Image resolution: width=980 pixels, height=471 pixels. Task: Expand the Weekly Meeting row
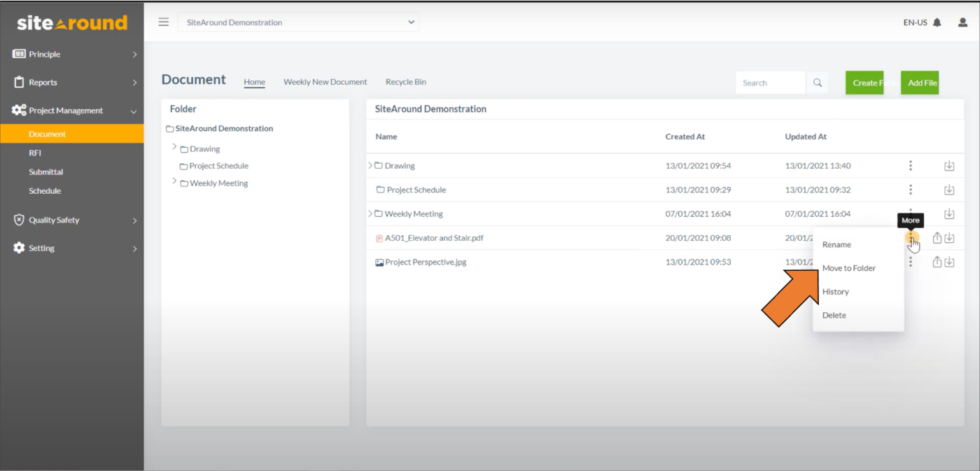(370, 213)
